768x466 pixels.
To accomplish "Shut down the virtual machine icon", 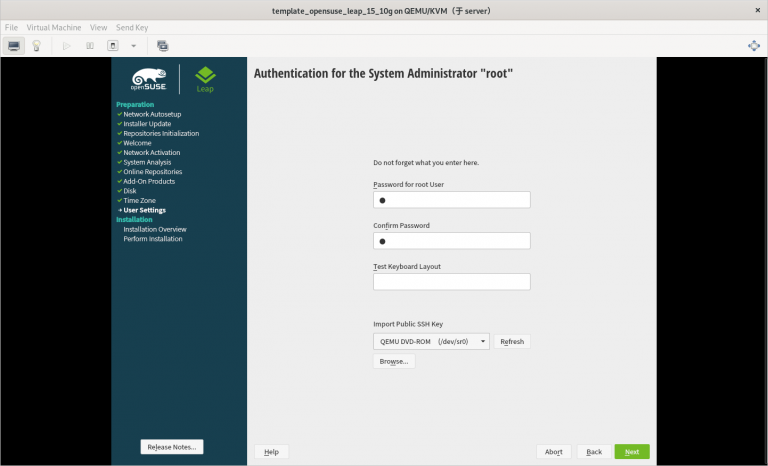I will coord(113,46).
